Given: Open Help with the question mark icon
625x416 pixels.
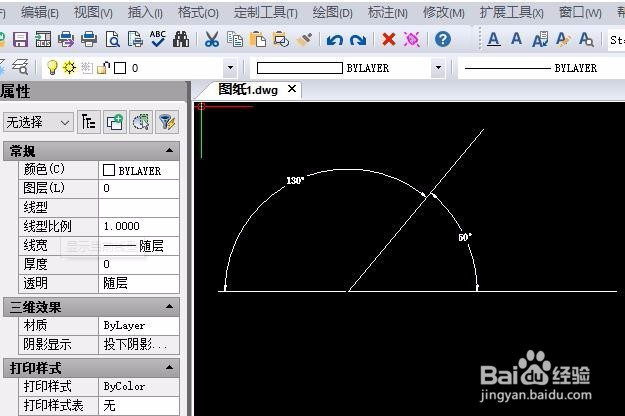Looking at the screenshot, I should click(x=443, y=39).
